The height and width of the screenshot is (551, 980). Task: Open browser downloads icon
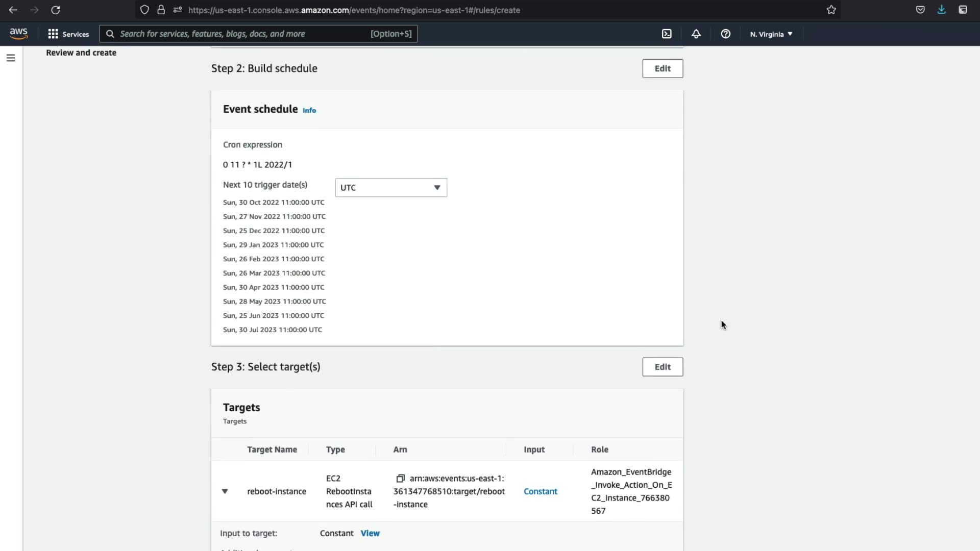pyautogui.click(x=941, y=10)
